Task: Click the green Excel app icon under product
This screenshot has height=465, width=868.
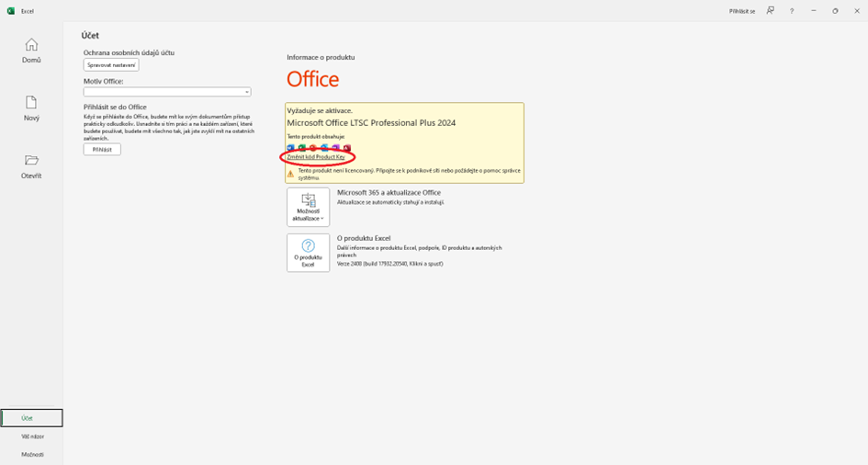Action: pos(302,148)
